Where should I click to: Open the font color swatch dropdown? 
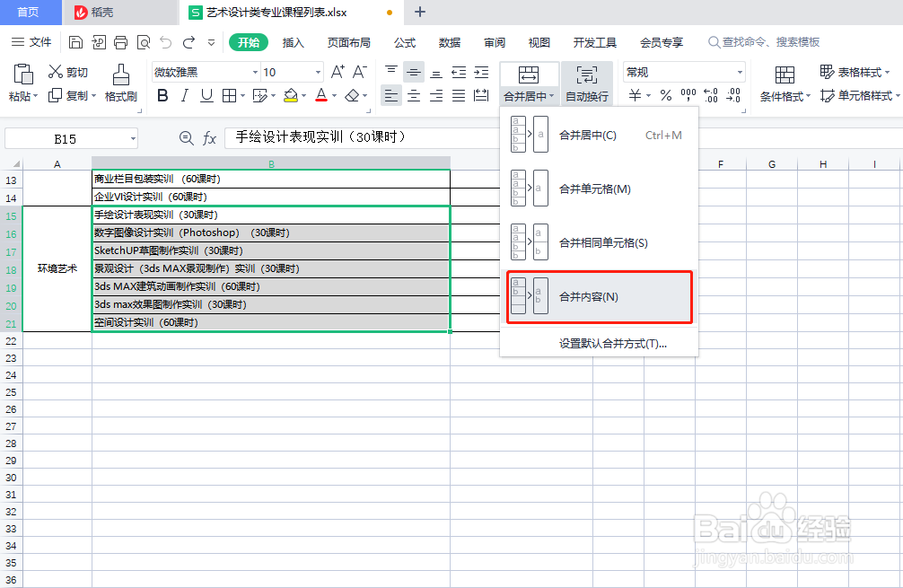335,96
